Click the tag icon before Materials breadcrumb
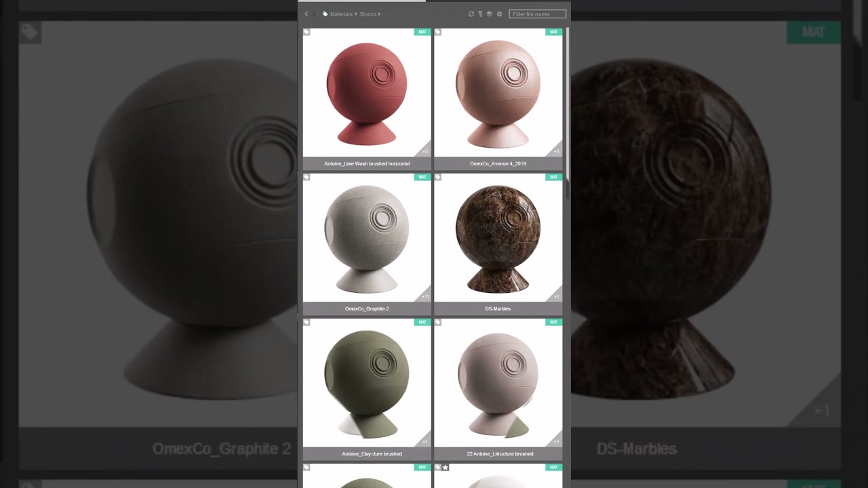The height and width of the screenshot is (488, 868). tap(325, 14)
